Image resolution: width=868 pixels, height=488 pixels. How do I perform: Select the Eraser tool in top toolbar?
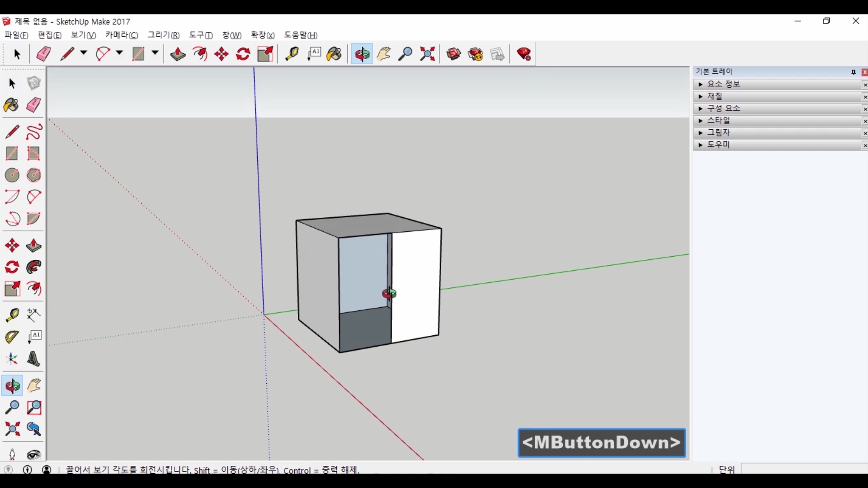44,54
